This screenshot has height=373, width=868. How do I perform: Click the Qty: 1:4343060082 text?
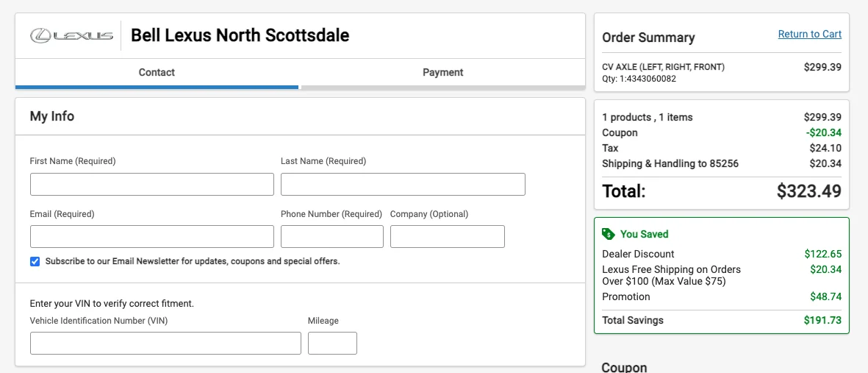pyautogui.click(x=639, y=79)
